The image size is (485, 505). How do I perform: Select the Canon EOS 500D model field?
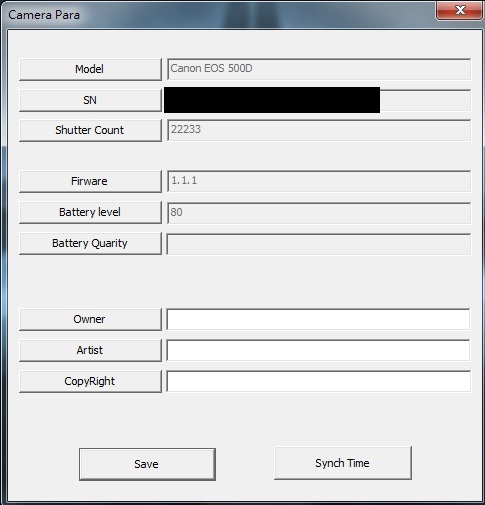click(319, 69)
